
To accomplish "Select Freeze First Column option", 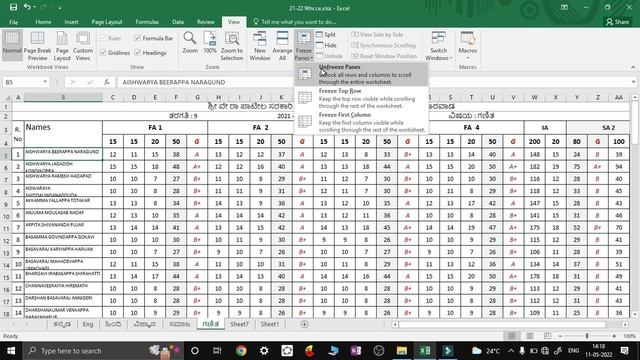I will tap(361, 122).
